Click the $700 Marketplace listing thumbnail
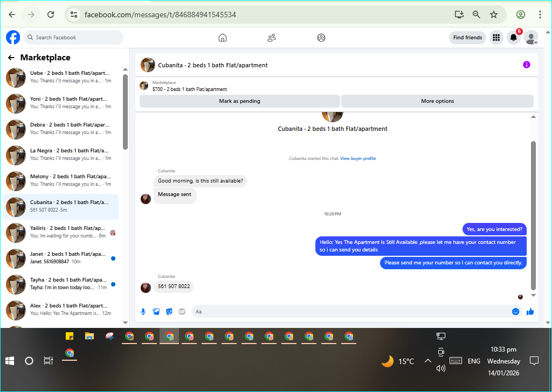552x392 pixels. click(x=143, y=86)
